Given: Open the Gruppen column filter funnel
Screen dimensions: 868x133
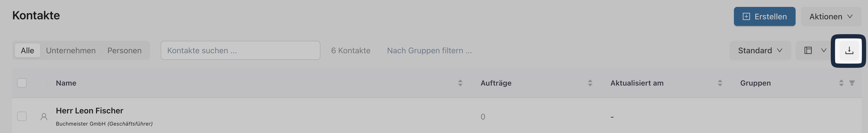Looking at the screenshot, I should point(852,83).
